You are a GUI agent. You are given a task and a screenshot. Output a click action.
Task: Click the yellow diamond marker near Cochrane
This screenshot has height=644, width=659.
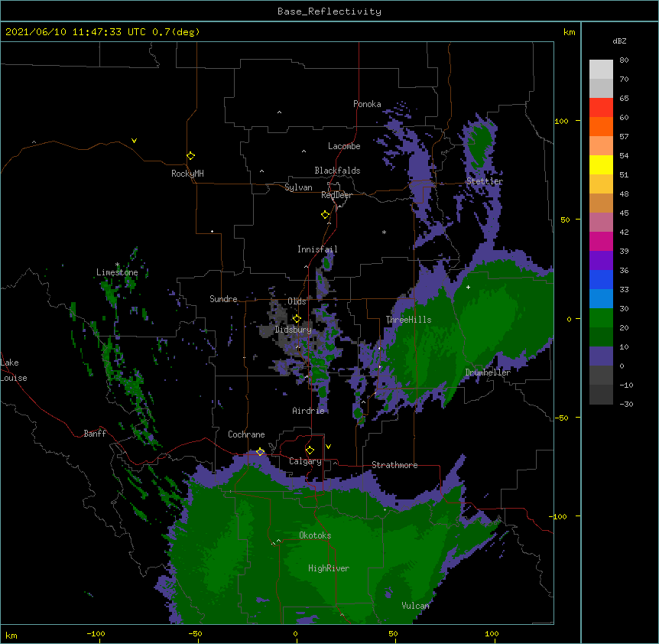coord(260,452)
